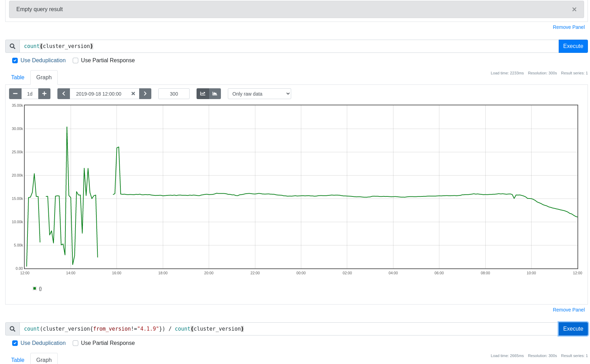Click the search icon beside count(cluster_version)
This screenshot has height=364, width=590.
13,46
